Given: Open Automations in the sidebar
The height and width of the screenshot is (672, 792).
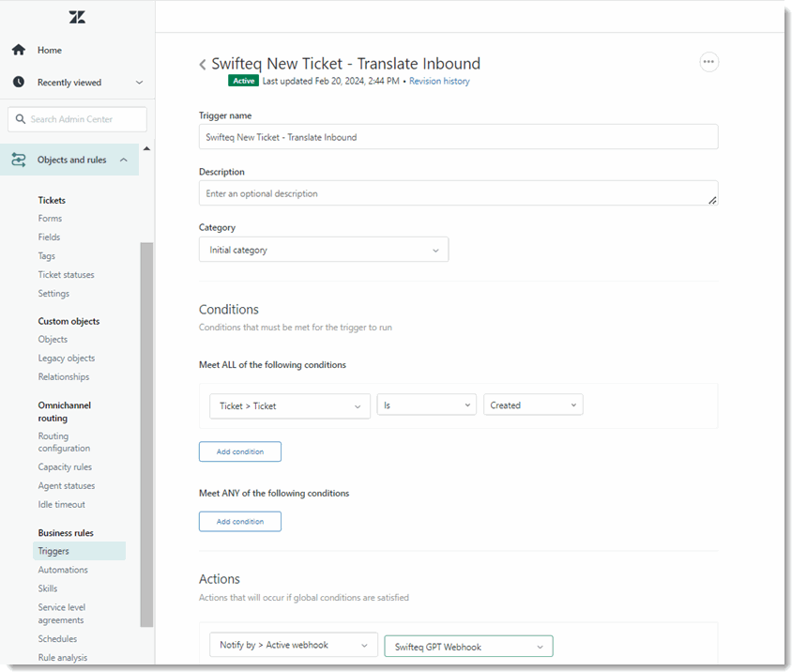Looking at the screenshot, I should 63,570.
